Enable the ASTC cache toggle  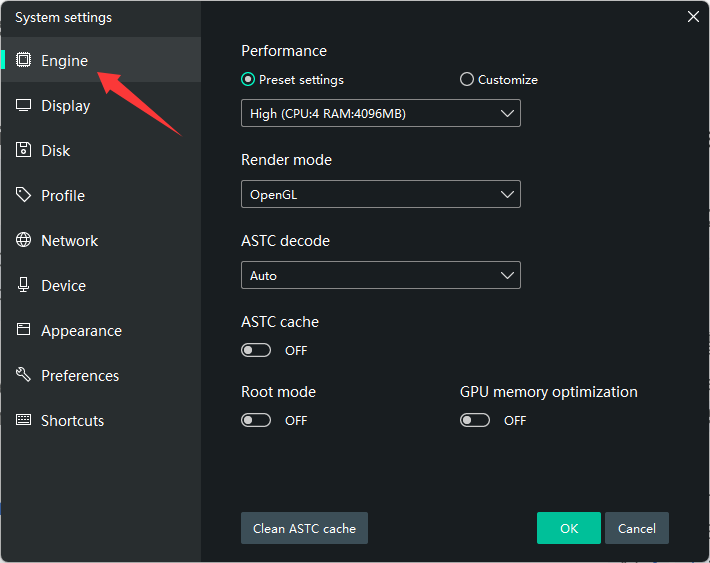[256, 350]
